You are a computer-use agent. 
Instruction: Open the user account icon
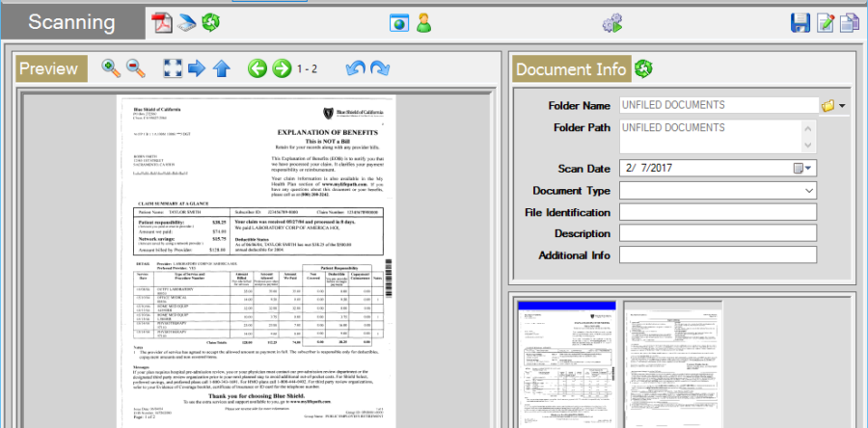coord(423,22)
